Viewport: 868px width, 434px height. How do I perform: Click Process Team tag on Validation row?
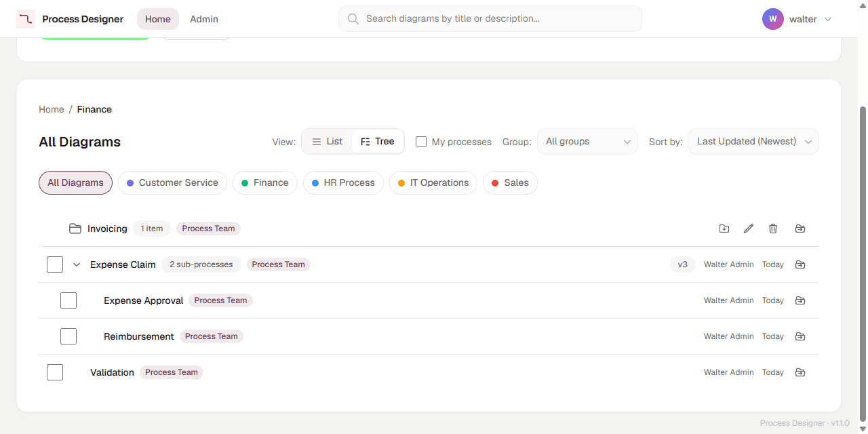tap(172, 372)
